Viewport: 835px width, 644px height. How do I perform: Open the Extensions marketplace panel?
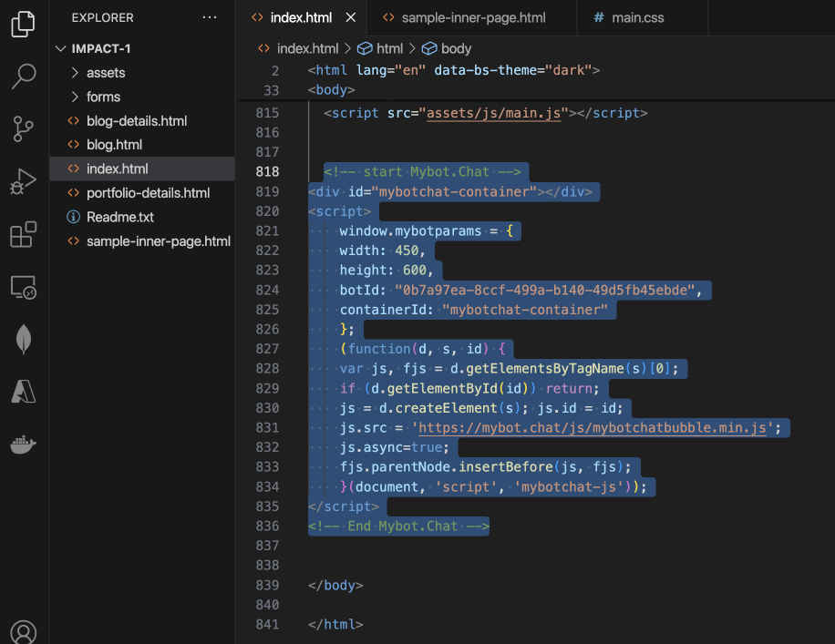23,234
